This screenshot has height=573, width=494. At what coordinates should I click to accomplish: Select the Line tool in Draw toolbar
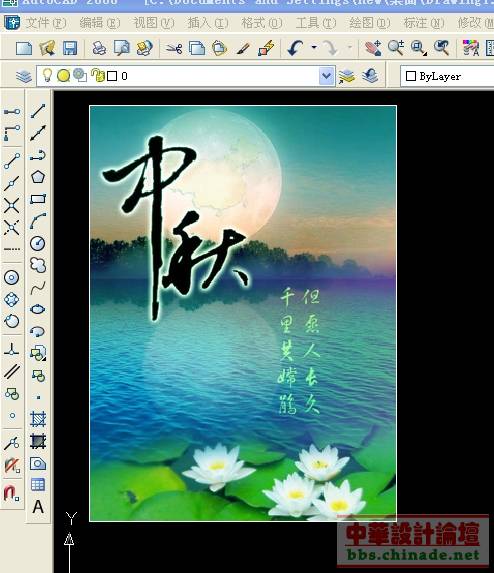(x=38, y=111)
